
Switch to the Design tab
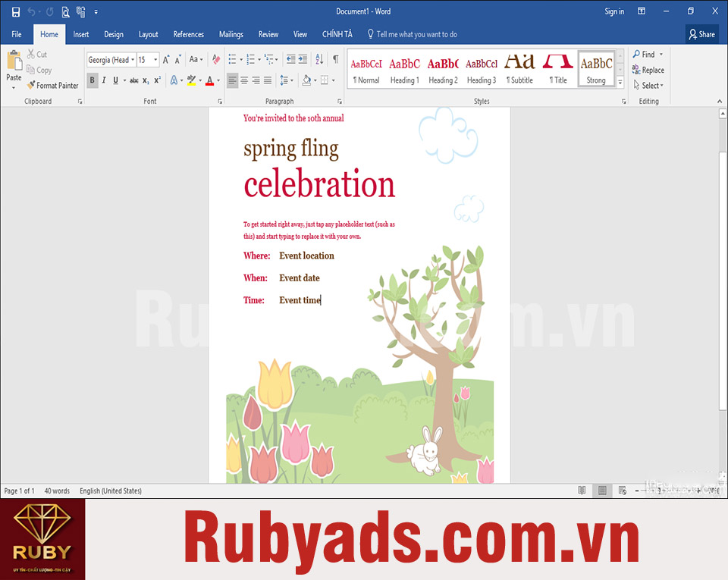click(114, 34)
